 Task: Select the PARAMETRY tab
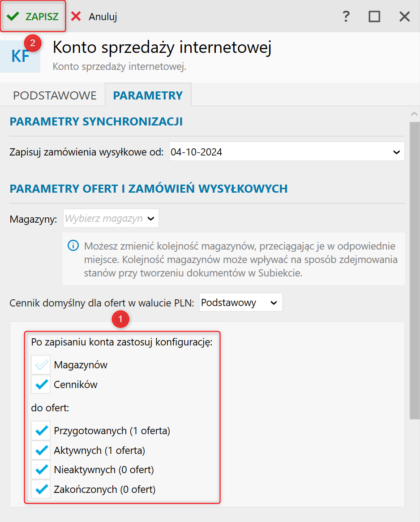pos(148,95)
